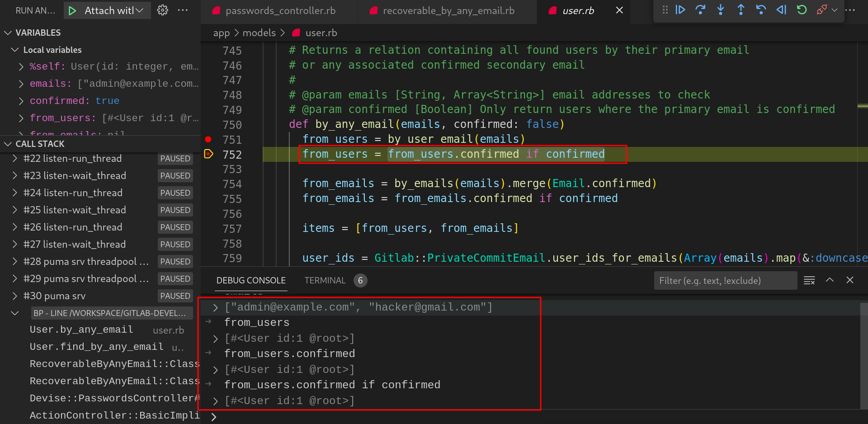Open launch configuration 'Attach with' dropdown
Image resolution: width=868 pixels, height=424 pixels.
coord(114,10)
